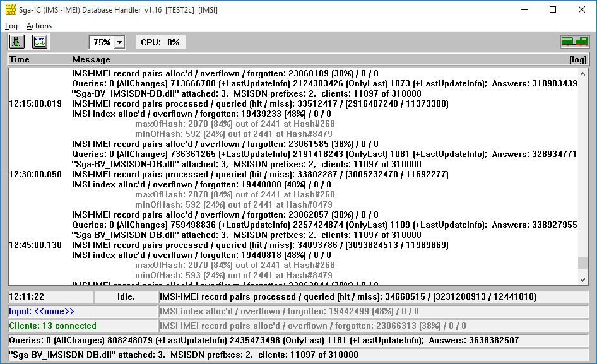
Task: Click the CPU 0% indicator
Action: pos(160,42)
